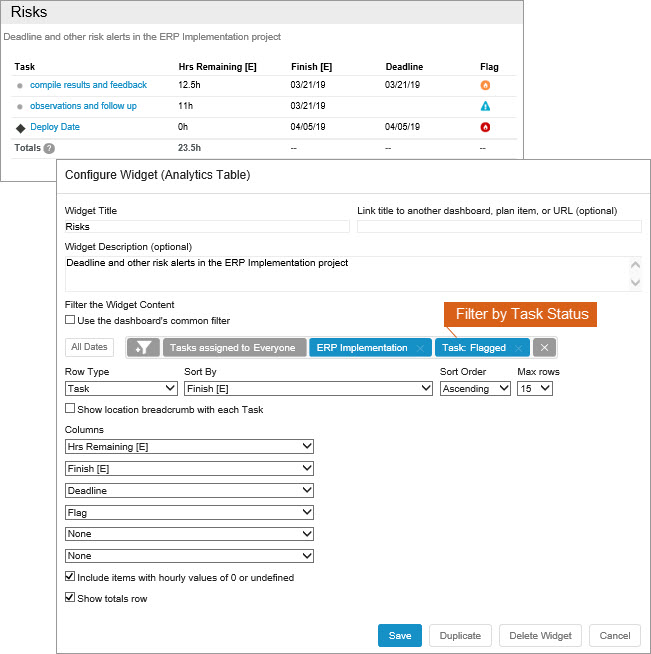
Task: Uncheck Show totals row
Action: 70,598
